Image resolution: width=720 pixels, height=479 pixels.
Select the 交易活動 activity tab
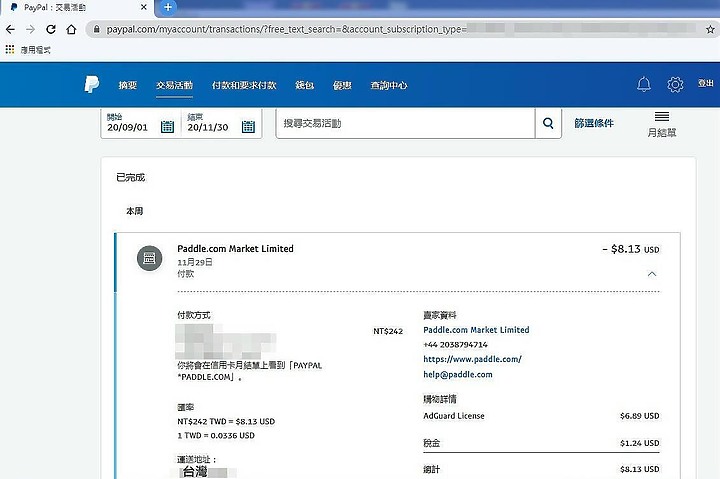point(174,85)
